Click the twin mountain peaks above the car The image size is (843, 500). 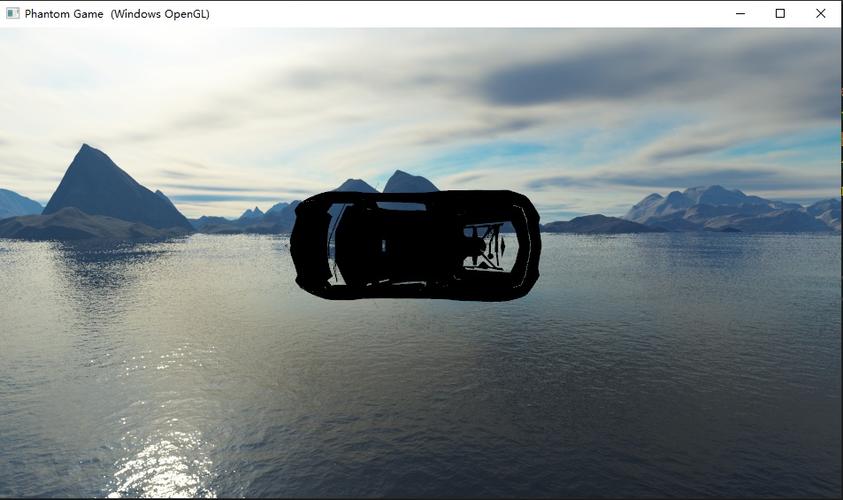pos(386,182)
